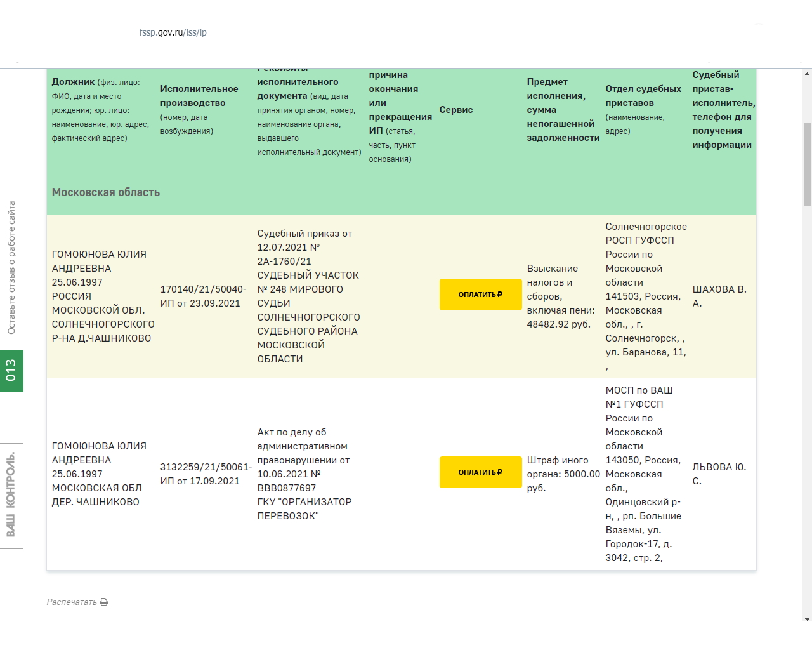Click the Должник column header
The width and height of the screenshot is (812, 650).
point(73,82)
